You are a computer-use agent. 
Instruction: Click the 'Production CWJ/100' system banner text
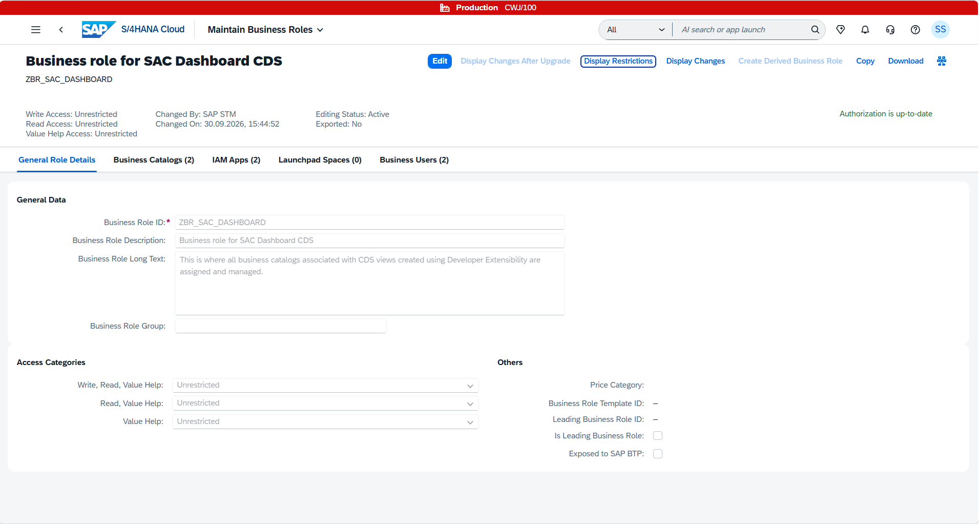pos(496,8)
